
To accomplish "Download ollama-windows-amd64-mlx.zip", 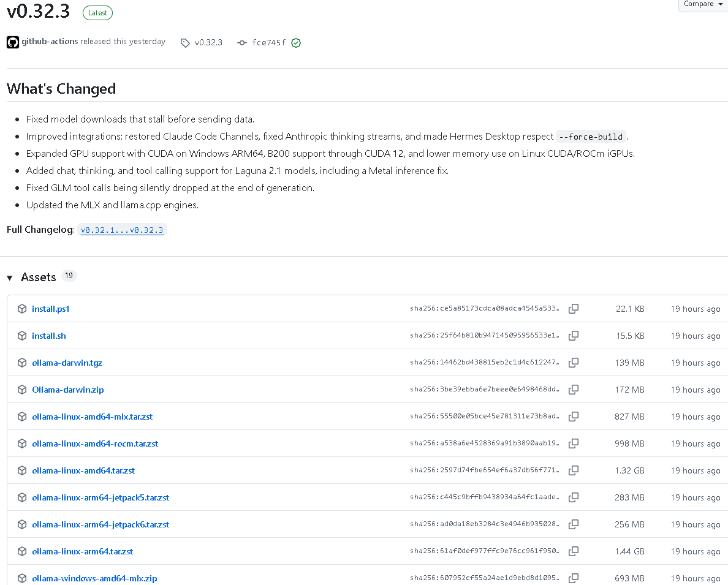I will 95,578.
